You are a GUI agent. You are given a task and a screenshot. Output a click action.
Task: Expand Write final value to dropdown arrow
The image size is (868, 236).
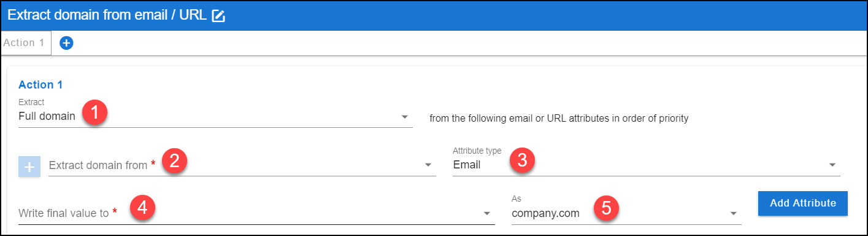487,213
